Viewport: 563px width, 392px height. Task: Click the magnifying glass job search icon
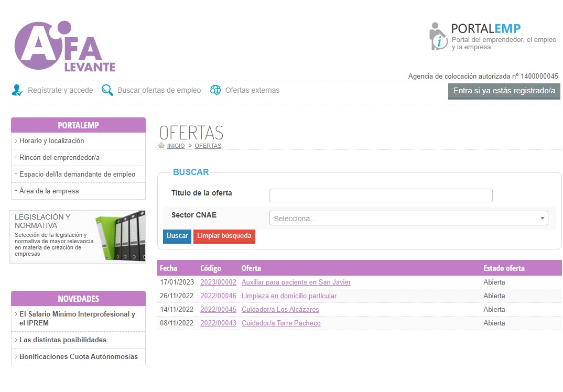tap(107, 90)
